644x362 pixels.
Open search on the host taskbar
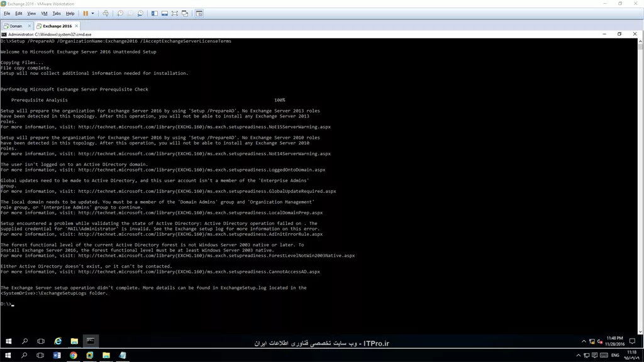pos(25,356)
